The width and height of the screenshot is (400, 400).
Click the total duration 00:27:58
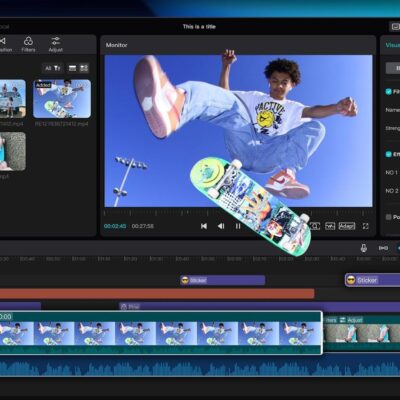[x=143, y=226]
